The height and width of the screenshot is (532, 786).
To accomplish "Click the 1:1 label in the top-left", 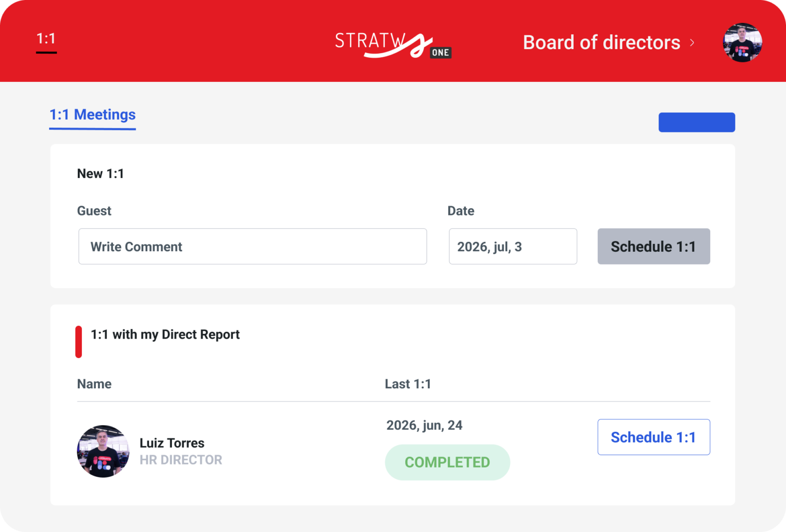I will point(47,38).
